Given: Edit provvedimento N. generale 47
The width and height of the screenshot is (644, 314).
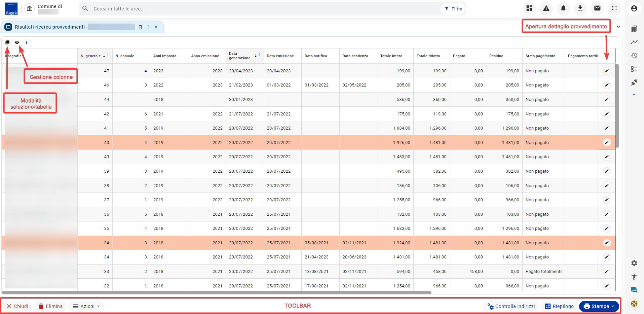Looking at the screenshot, I should pyautogui.click(x=607, y=71).
